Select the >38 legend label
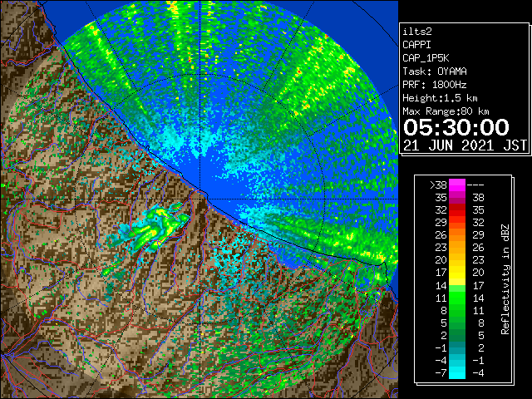 point(438,185)
